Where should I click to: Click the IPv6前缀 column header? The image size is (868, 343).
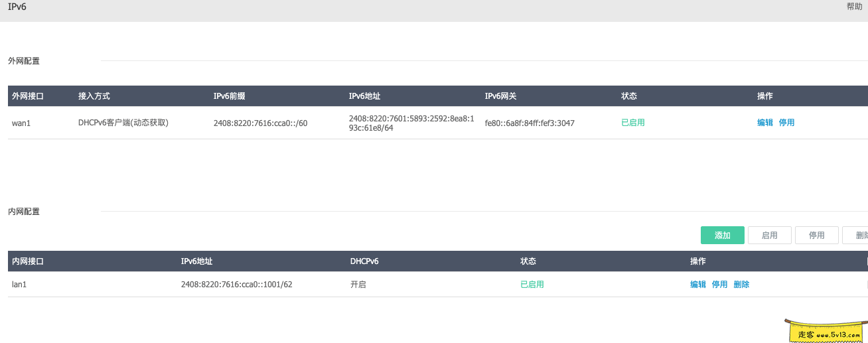230,96
